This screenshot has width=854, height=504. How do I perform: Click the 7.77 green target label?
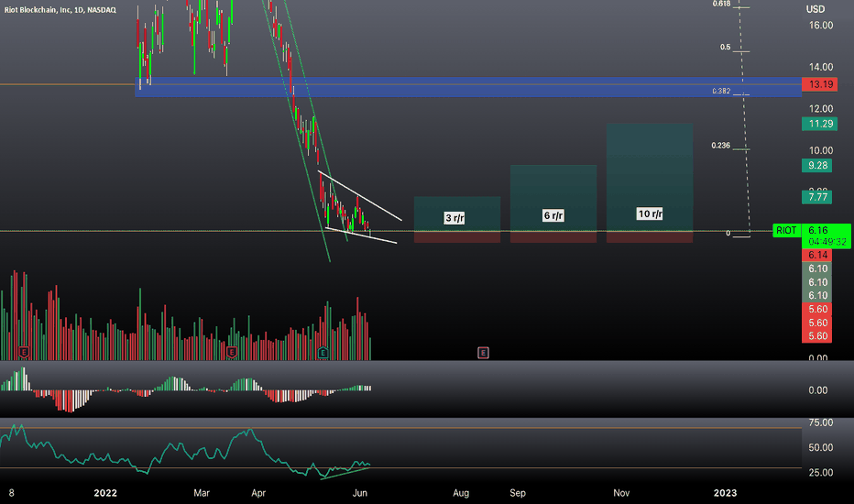click(817, 197)
